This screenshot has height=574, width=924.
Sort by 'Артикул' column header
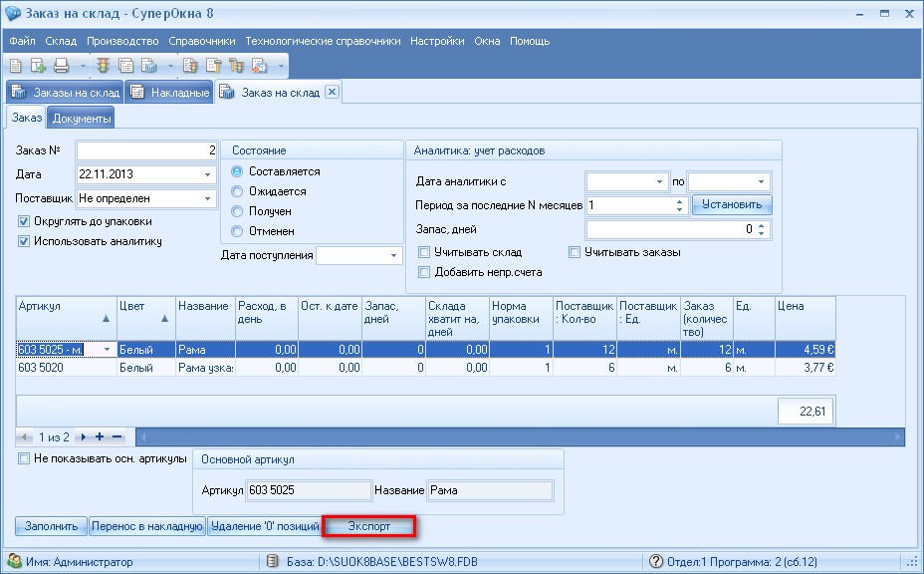click(66, 318)
